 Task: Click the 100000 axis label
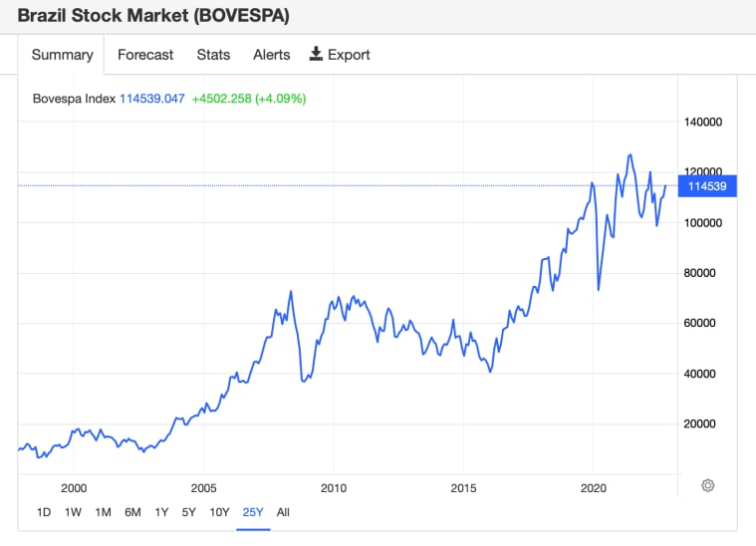703,223
